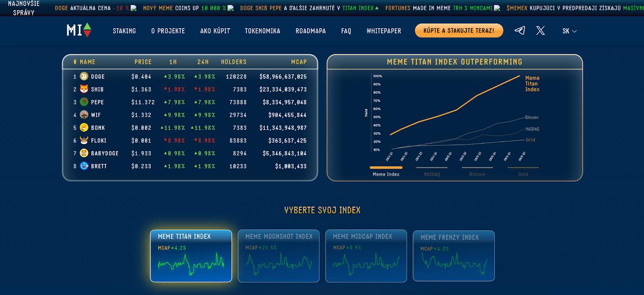
Task: Click the PEPE coin icon
Action: tap(84, 102)
